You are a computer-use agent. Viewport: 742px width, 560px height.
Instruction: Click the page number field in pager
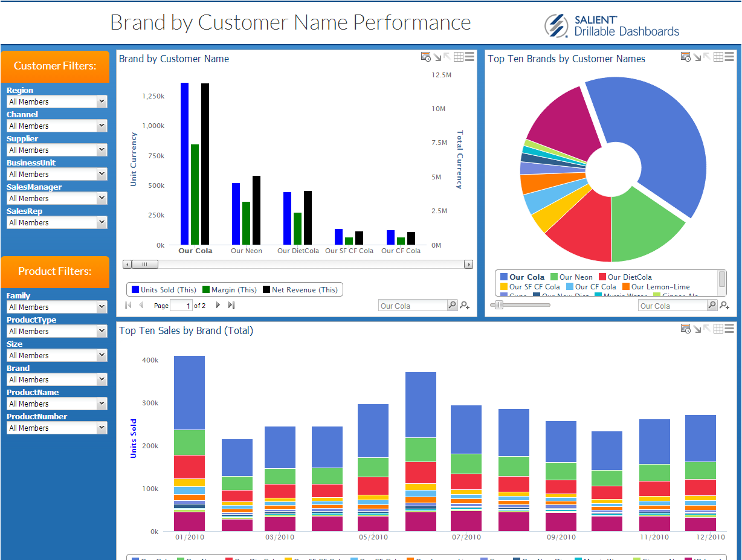tap(181, 306)
